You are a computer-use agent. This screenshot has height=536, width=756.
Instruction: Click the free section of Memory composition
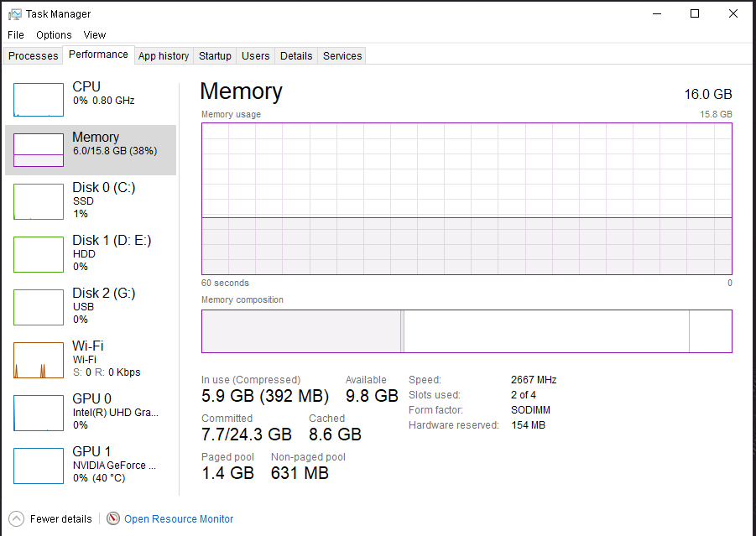click(x=711, y=331)
